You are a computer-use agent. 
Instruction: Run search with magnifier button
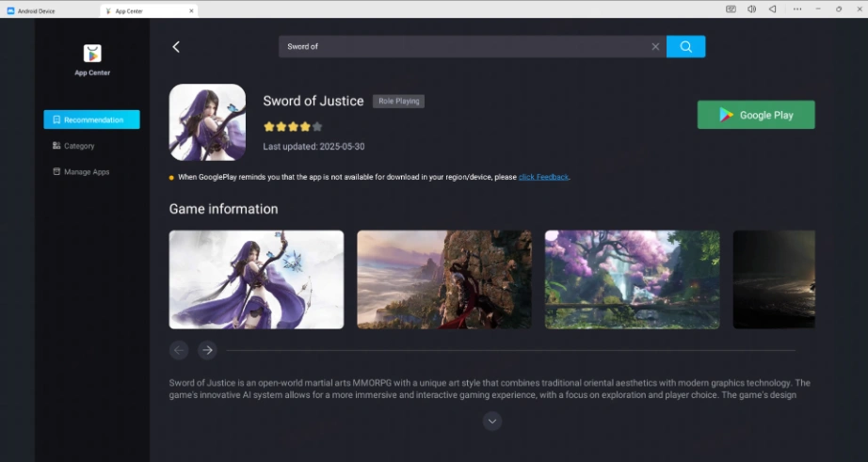coord(686,46)
